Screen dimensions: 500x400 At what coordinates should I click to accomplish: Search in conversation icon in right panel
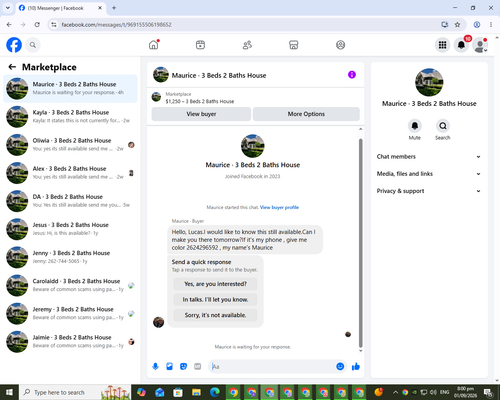point(443,126)
